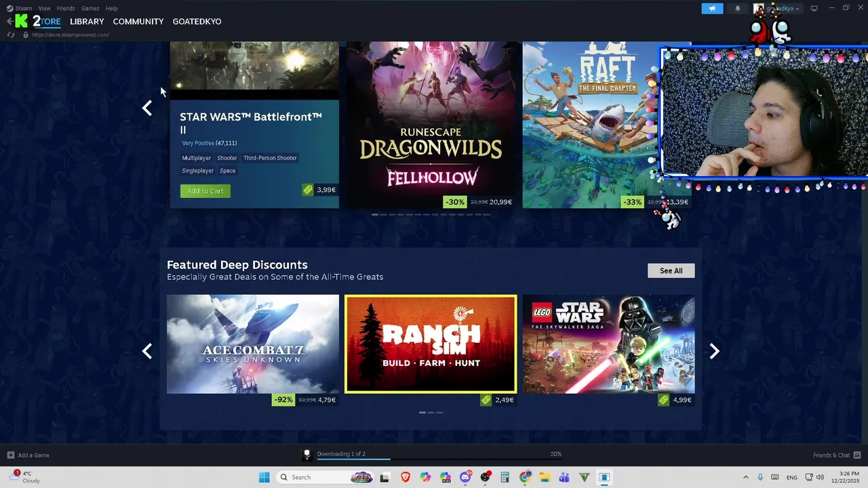Click the microphone tray icon
The width and height of the screenshot is (868, 488).
(760, 477)
